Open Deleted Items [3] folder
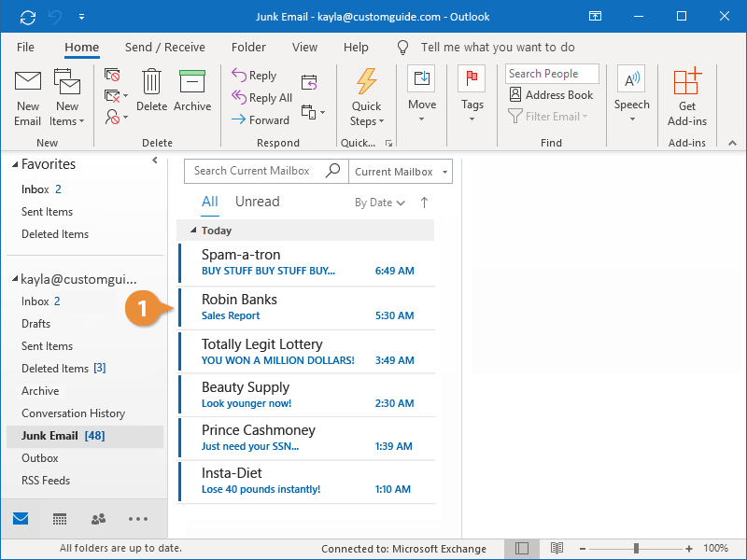This screenshot has height=560, width=747. click(63, 369)
